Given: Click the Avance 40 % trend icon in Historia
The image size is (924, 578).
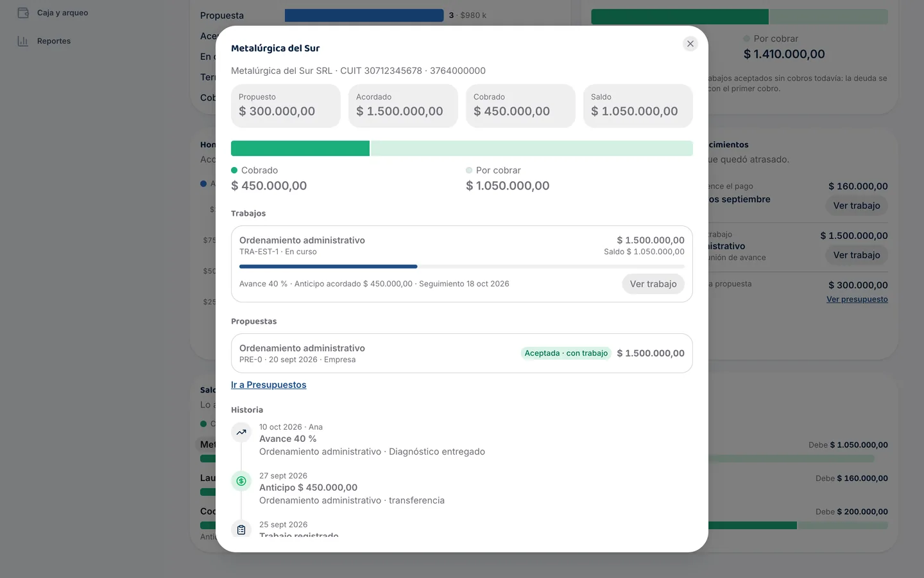Looking at the screenshot, I should tap(241, 432).
